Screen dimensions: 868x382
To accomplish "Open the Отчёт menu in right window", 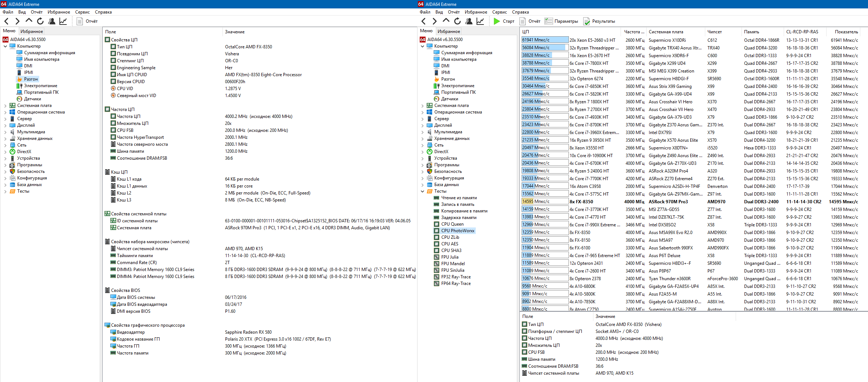I will (453, 12).
